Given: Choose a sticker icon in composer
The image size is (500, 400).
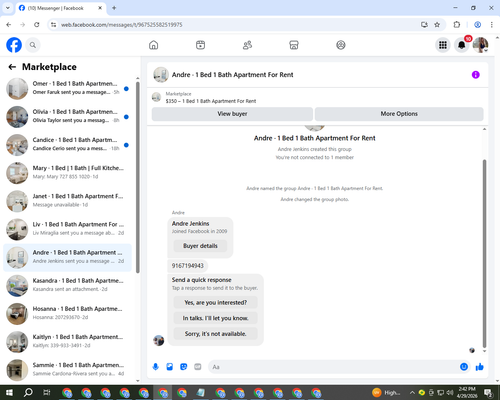Looking at the screenshot, I should 184,367.
